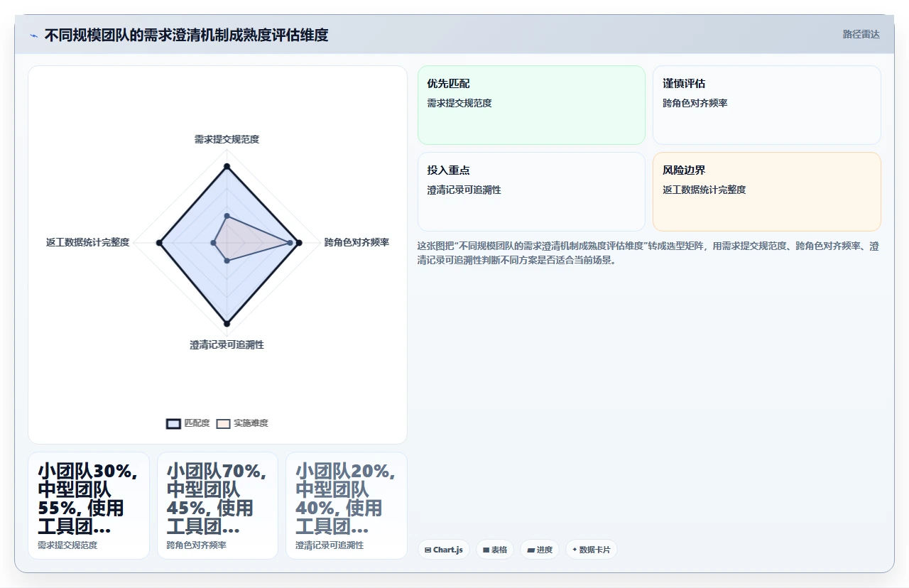
Task: Click 小团队70% value text
Action: coord(217,499)
